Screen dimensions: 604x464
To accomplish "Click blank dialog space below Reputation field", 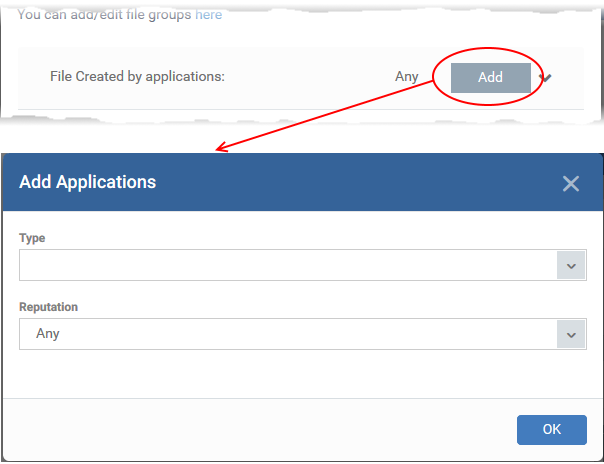I will (x=302, y=374).
